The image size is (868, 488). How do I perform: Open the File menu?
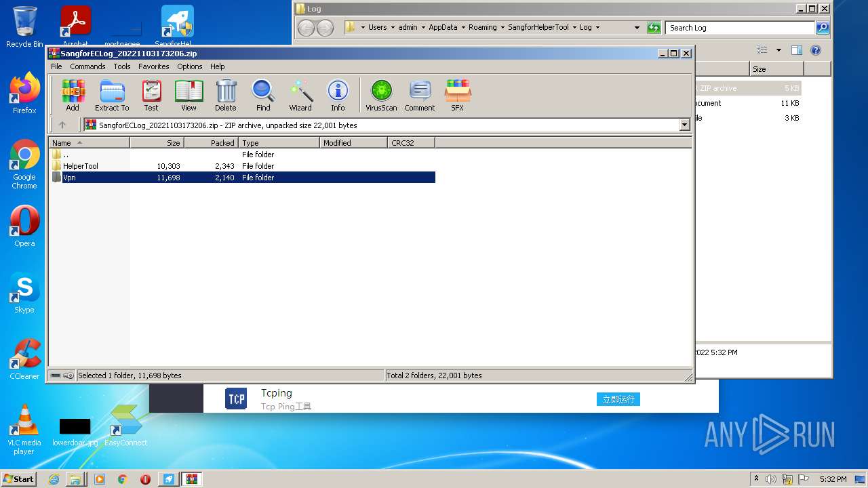pyautogui.click(x=56, y=66)
